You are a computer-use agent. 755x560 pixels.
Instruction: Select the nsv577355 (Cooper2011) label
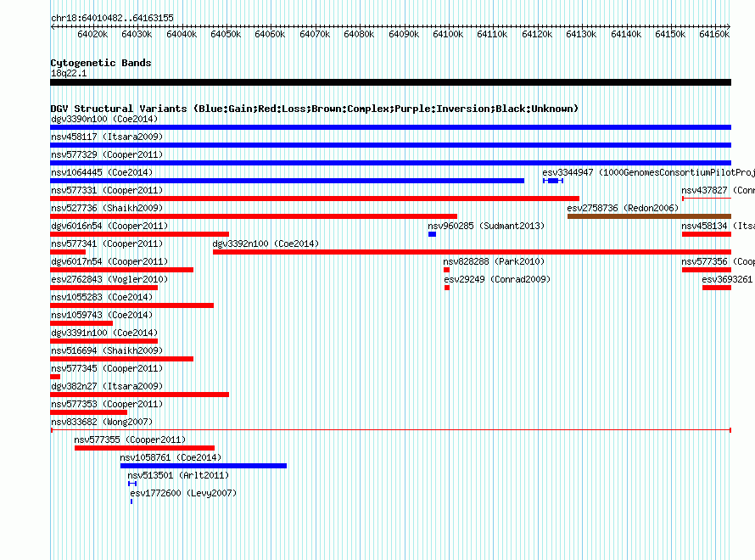(x=130, y=440)
